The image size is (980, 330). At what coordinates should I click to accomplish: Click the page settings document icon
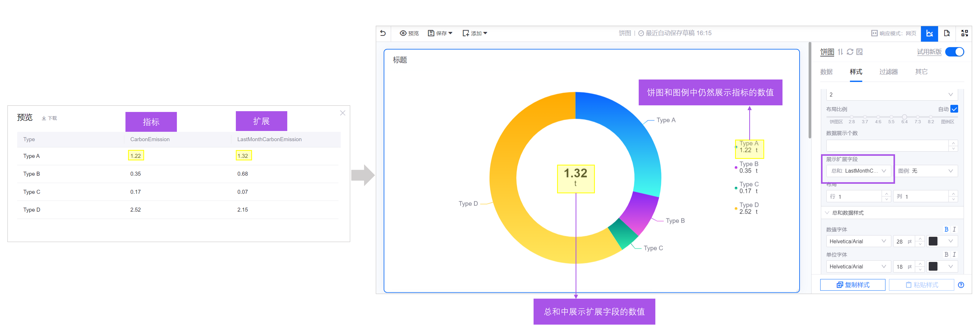947,33
